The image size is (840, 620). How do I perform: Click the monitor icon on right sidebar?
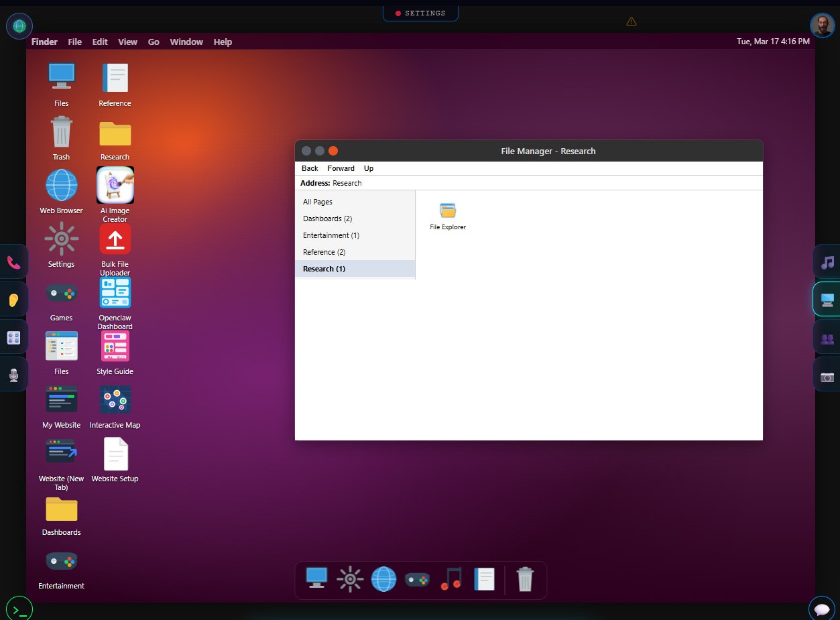[x=827, y=300]
